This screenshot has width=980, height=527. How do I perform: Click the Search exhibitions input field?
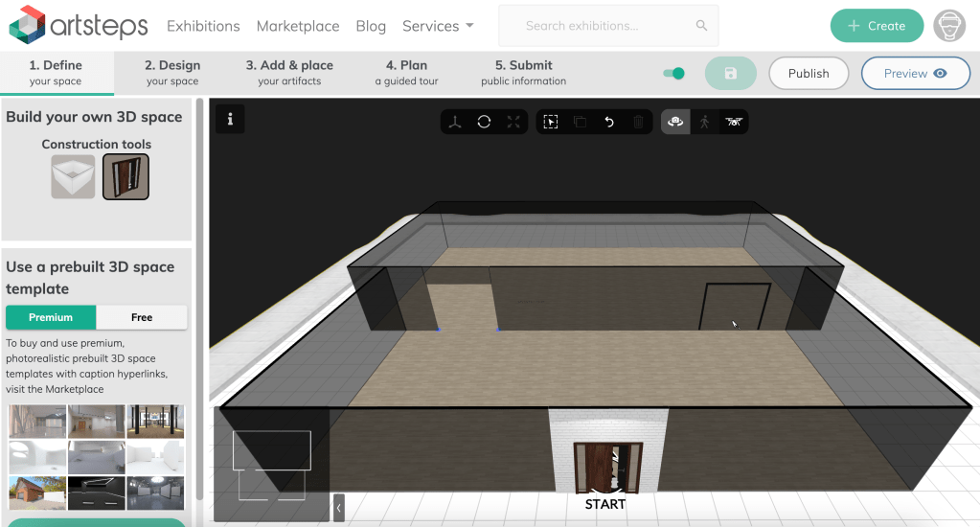point(607,26)
